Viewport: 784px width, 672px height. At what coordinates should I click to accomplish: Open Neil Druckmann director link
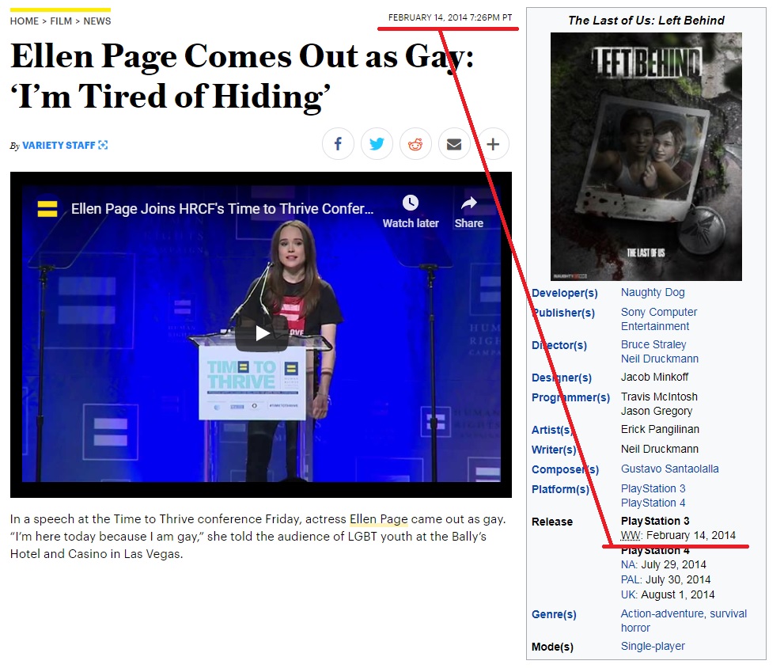point(660,359)
